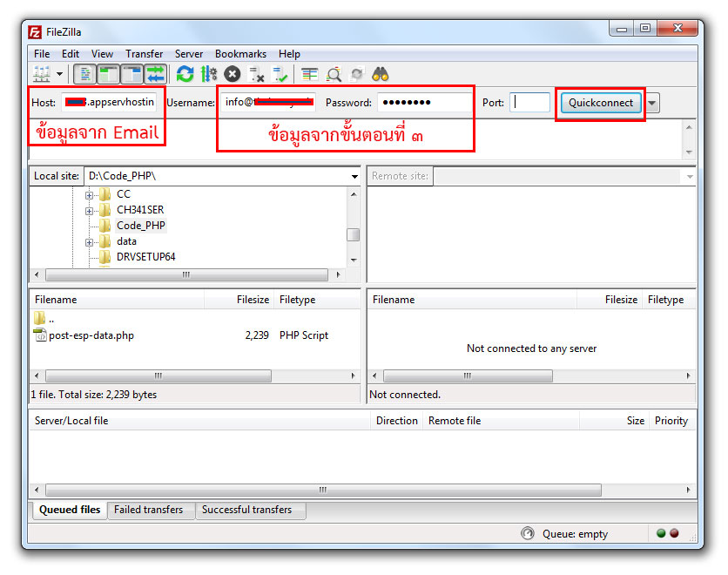Expand the CH341SER folder in tree
728x575 pixels.
coord(89,211)
